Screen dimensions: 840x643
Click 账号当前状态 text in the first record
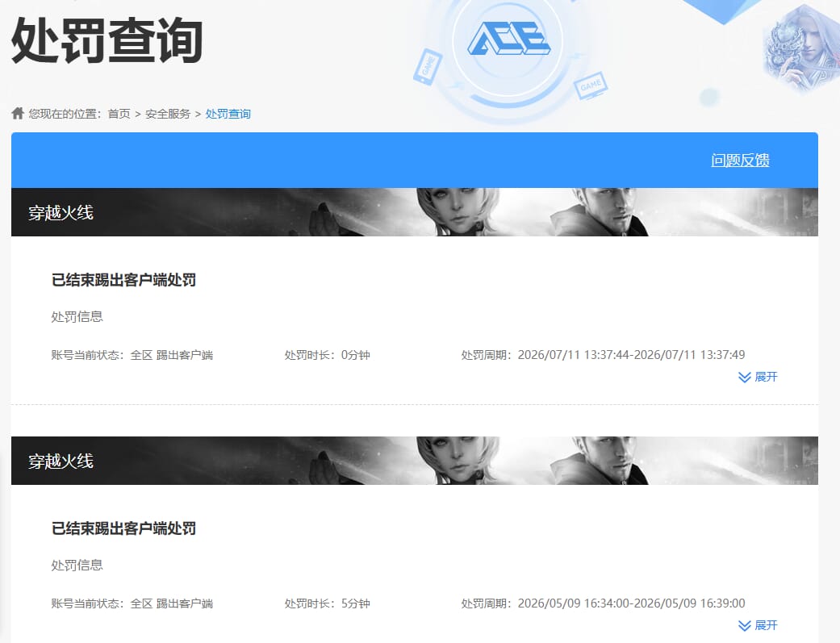click(x=132, y=355)
